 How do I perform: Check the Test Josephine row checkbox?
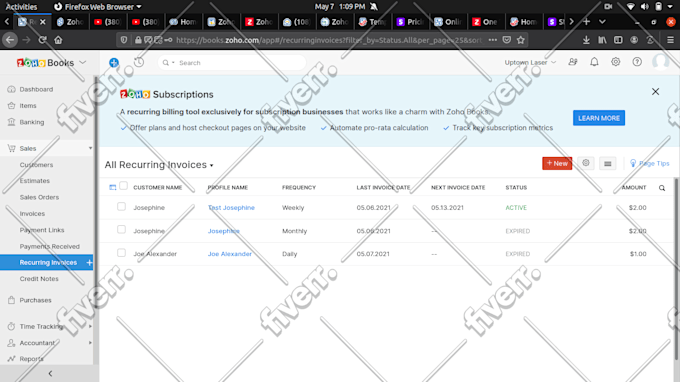pyautogui.click(x=121, y=206)
